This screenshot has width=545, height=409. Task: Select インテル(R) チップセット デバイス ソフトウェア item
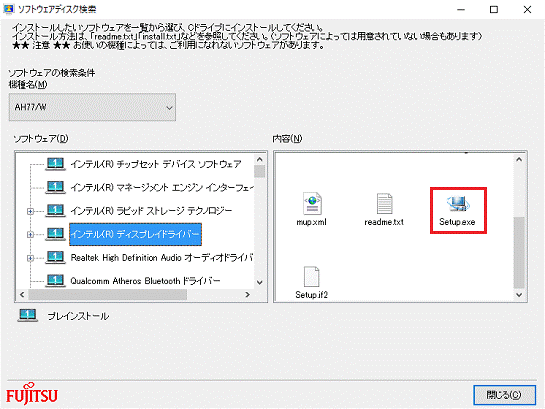pos(156,164)
